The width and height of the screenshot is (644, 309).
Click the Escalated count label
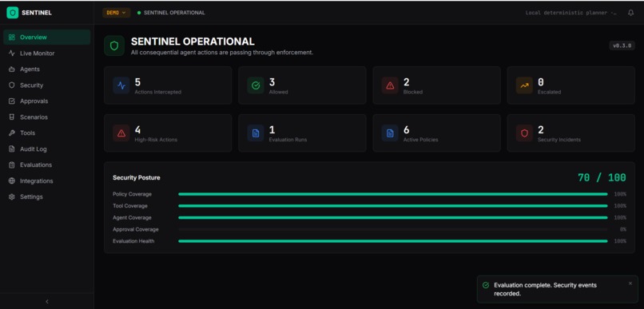point(549,92)
